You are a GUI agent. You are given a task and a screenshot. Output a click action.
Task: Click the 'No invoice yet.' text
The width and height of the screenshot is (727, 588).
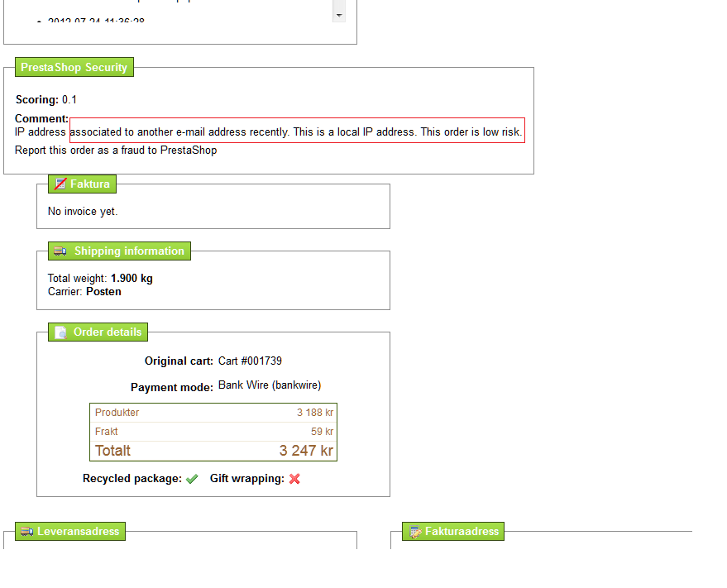tap(83, 212)
